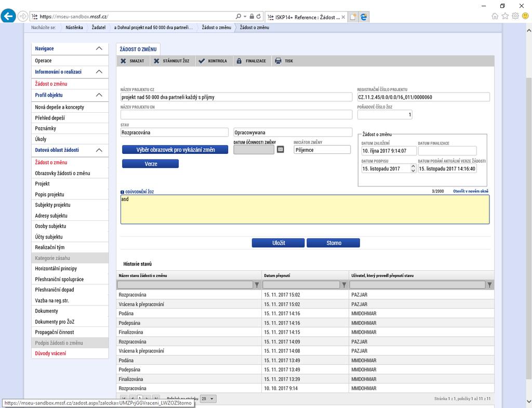Click TISK print toolbar button
The image size is (532, 408).
pos(284,61)
